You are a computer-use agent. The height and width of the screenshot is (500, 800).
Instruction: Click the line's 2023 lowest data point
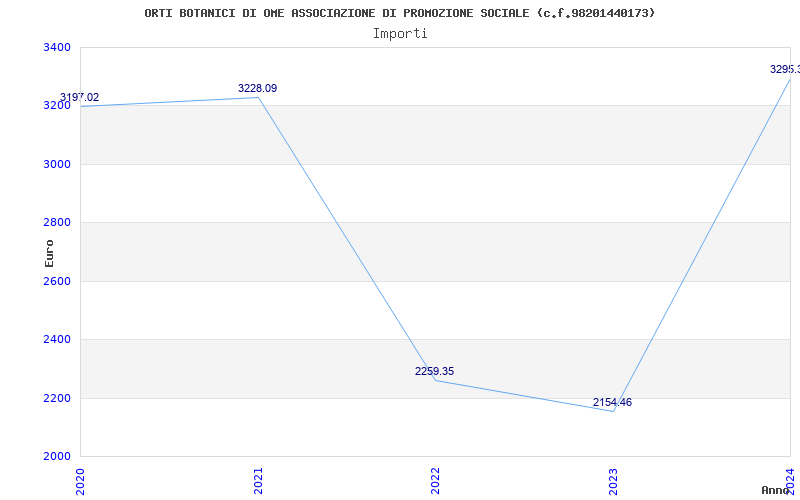click(x=613, y=411)
